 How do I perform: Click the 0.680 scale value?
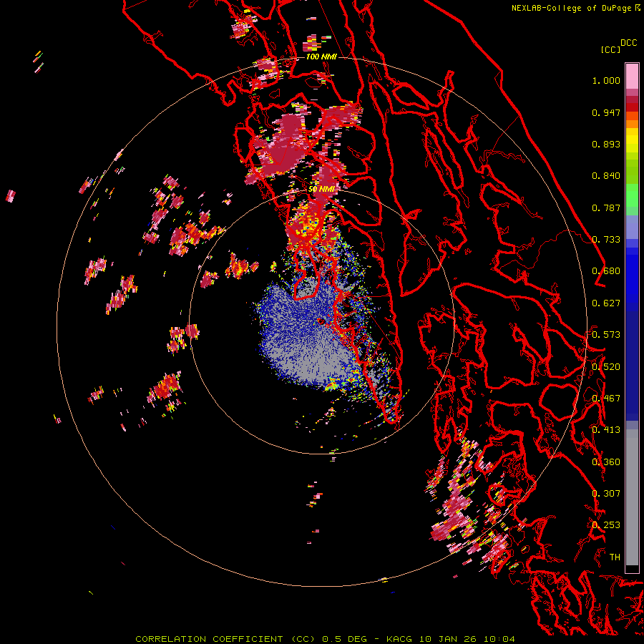[x=606, y=271]
